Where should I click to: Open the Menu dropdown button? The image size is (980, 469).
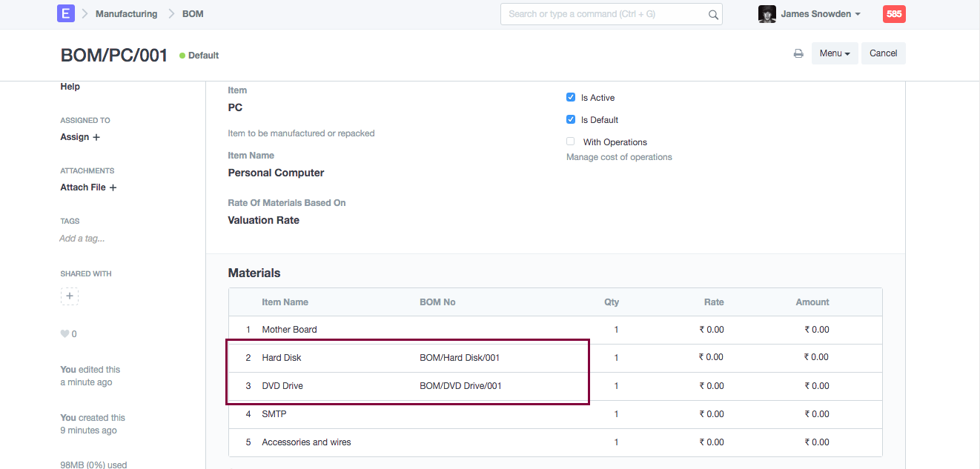click(x=835, y=53)
